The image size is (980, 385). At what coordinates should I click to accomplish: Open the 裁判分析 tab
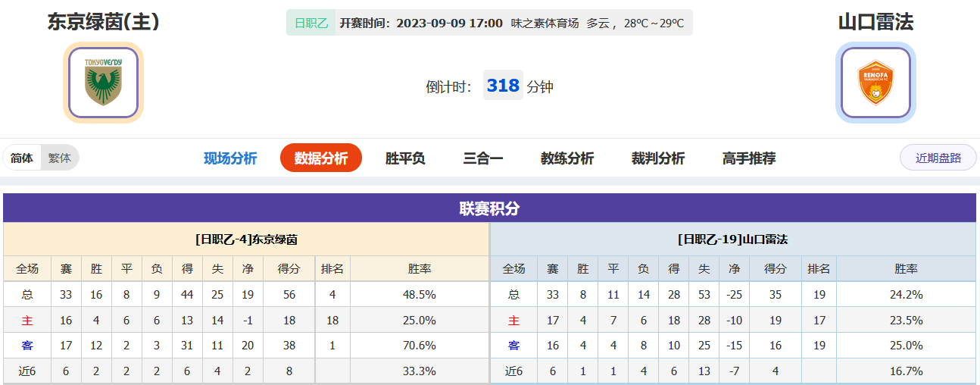[658, 158]
